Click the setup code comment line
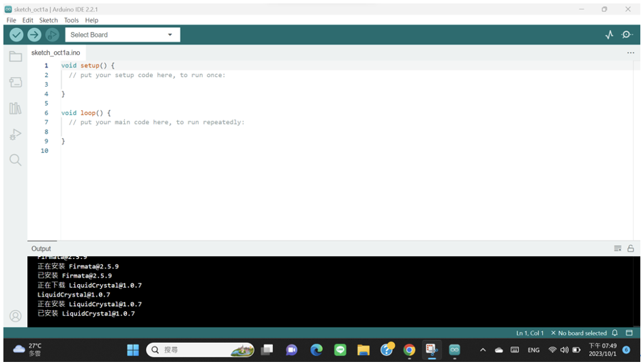This screenshot has width=641, height=364. tap(147, 75)
